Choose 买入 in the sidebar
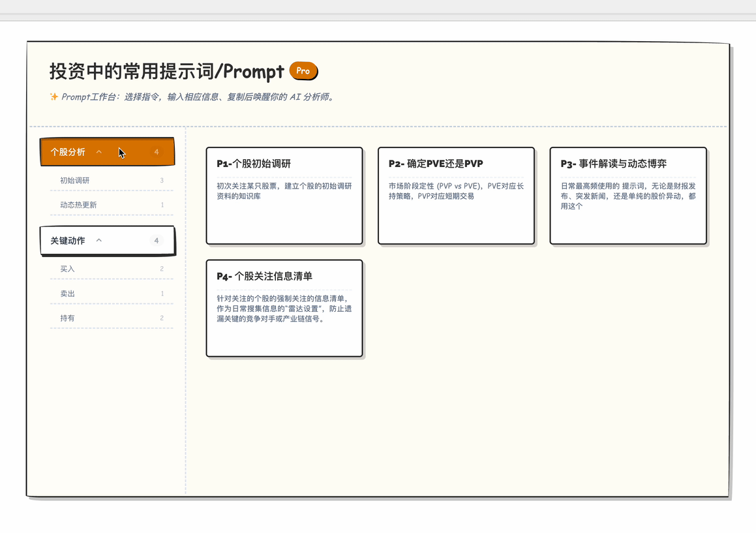Screen dimensions: 756x533 click(x=67, y=269)
